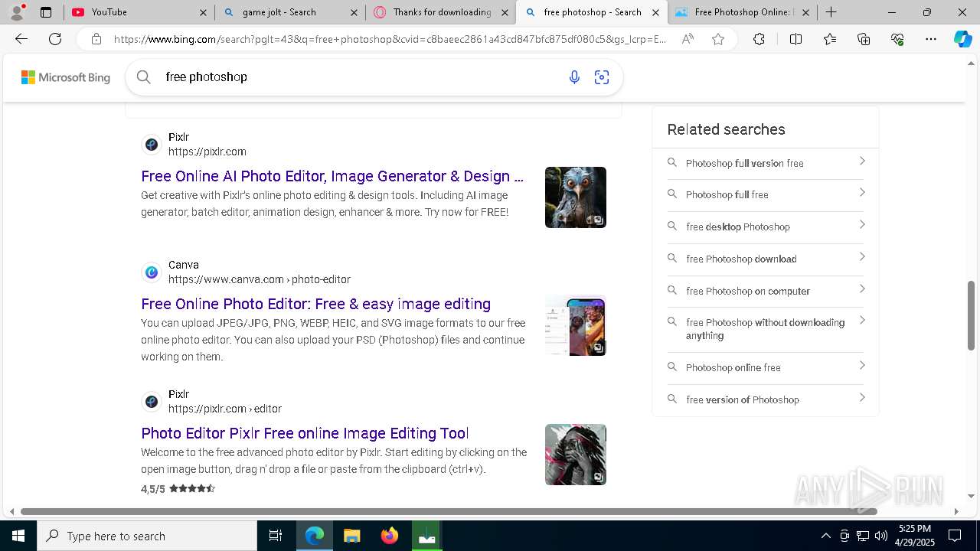This screenshot has width=980, height=551.
Task: Click the https://pixlr.com URL text
Action: pos(207,152)
